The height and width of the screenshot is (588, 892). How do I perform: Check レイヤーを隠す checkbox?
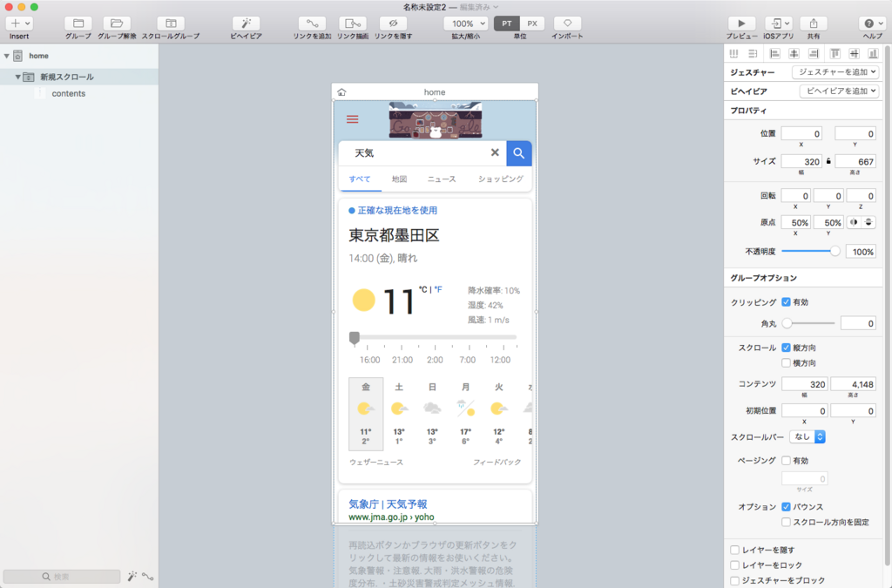tap(735, 550)
